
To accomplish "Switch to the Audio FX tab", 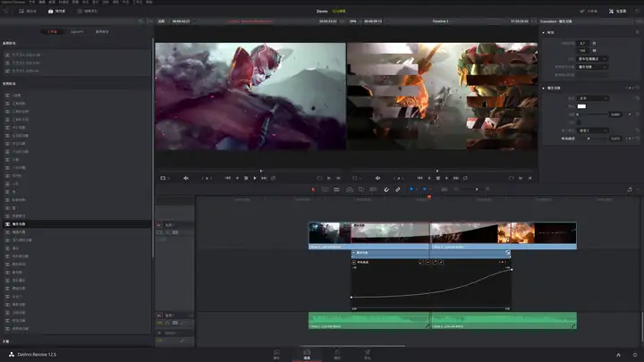I will click(x=102, y=31).
